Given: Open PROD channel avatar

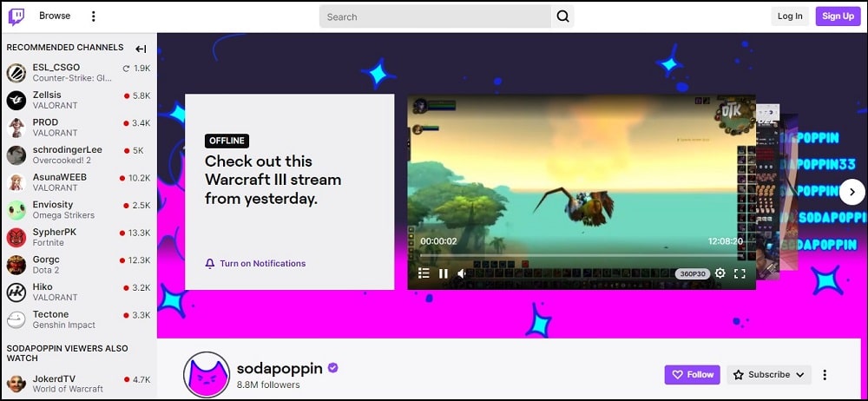Looking at the screenshot, I should [16, 128].
